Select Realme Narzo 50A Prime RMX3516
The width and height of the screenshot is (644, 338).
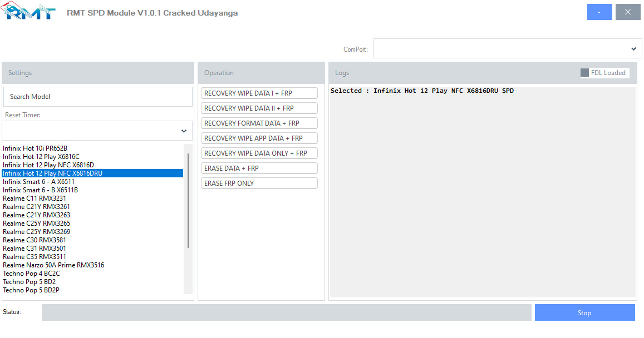pos(92,265)
